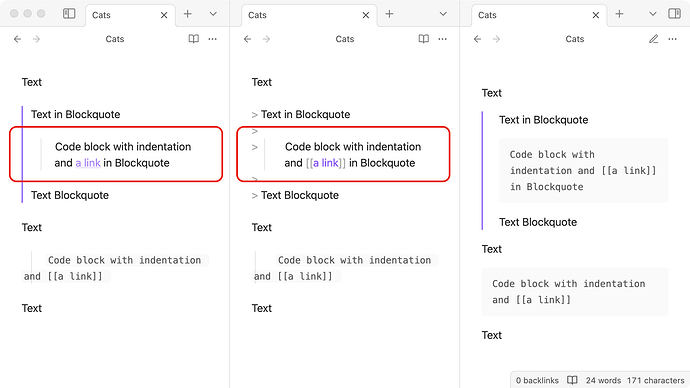Close the Cats tab in middle pane
This screenshot has height=388, width=690.
pyautogui.click(x=366, y=15)
